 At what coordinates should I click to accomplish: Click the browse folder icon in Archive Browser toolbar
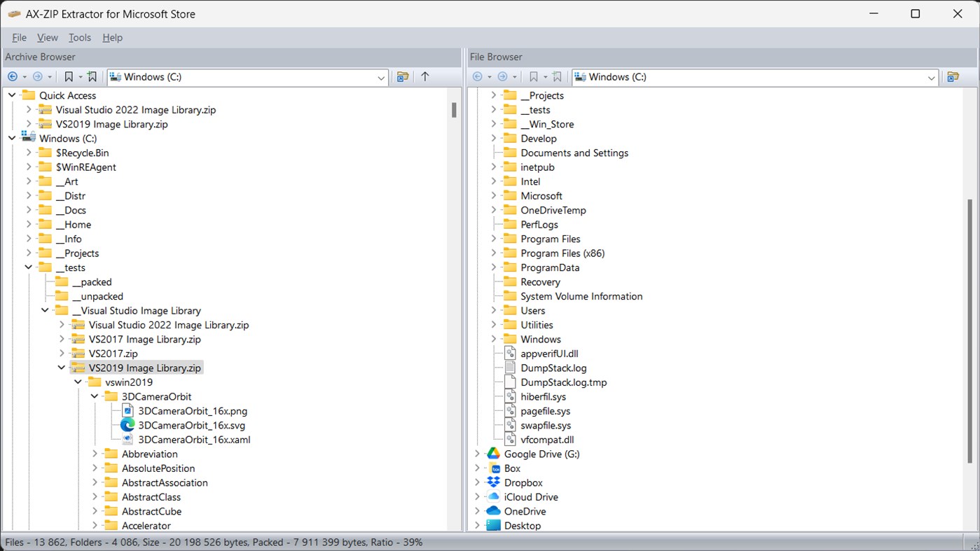tap(403, 77)
